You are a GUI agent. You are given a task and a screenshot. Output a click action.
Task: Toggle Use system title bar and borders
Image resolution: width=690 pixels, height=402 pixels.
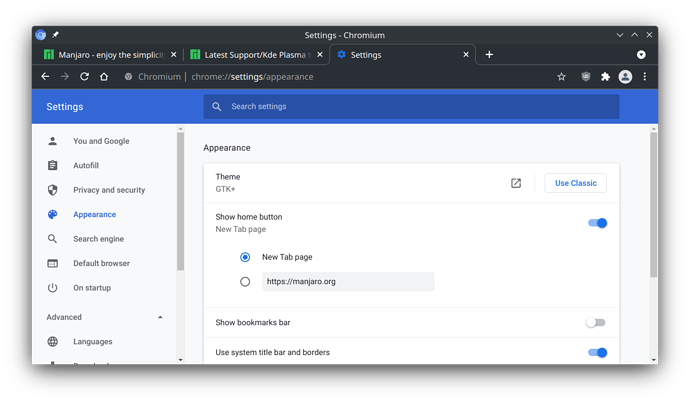(597, 352)
